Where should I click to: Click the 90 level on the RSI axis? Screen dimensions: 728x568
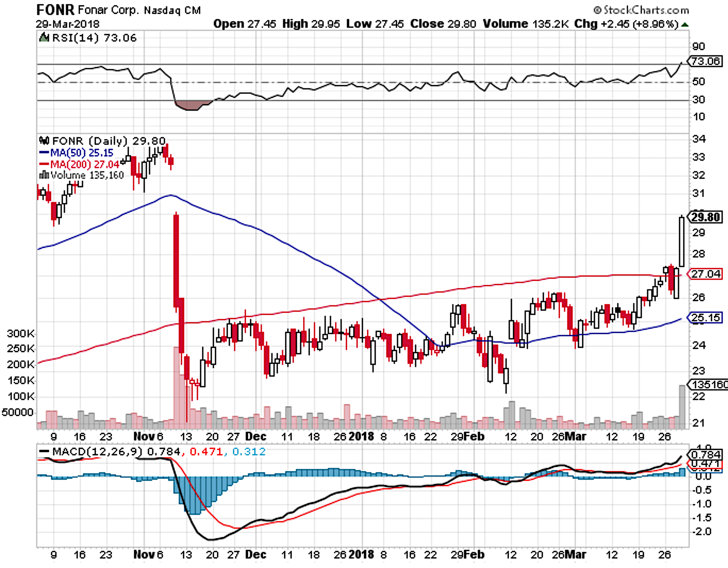point(698,46)
